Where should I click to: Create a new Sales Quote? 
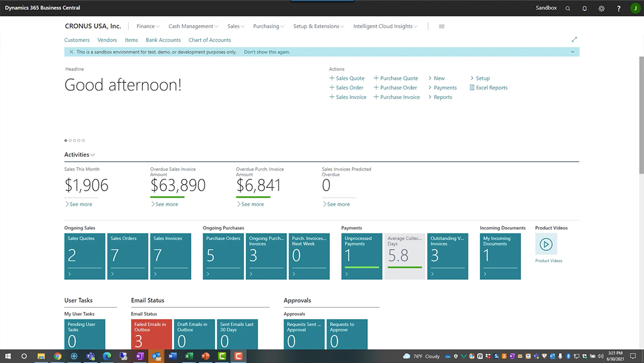click(347, 78)
